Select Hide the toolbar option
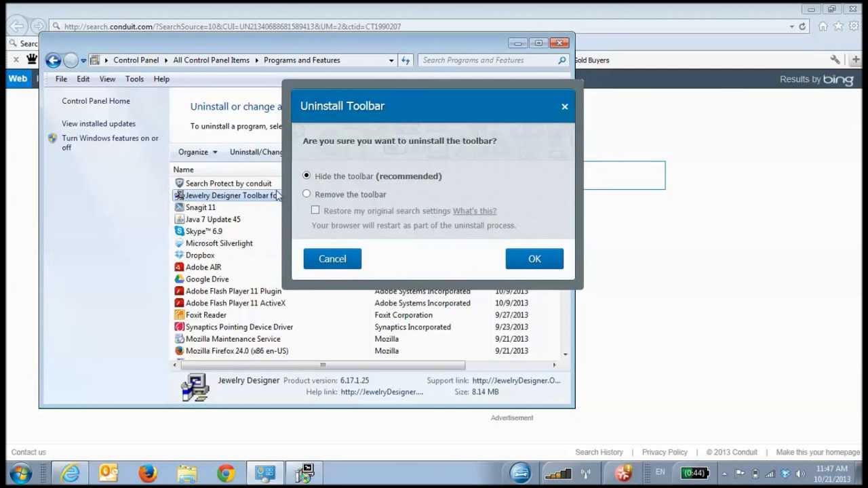The width and height of the screenshot is (868, 488). [307, 176]
